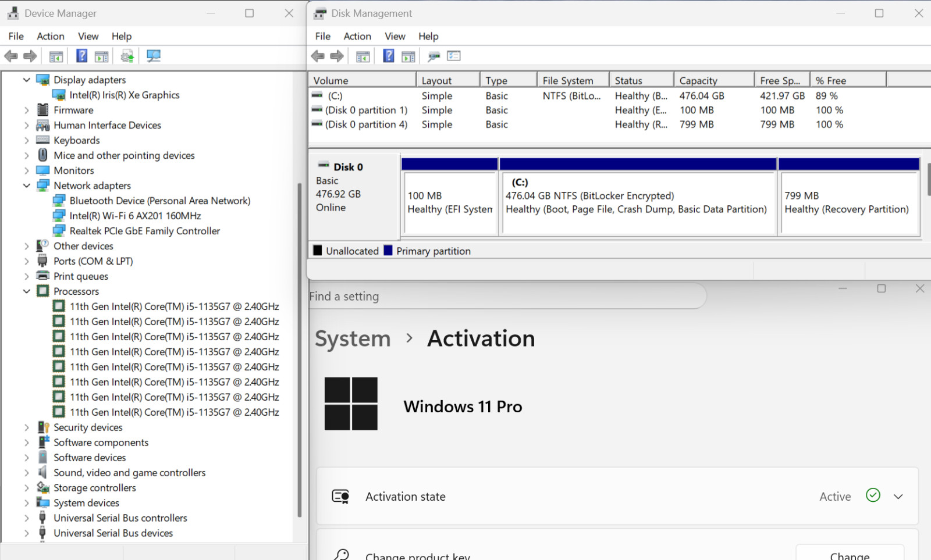This screenshot has width=931, height=560.
Task: Open the File menu in Device Manager
Action: [16, 36]
